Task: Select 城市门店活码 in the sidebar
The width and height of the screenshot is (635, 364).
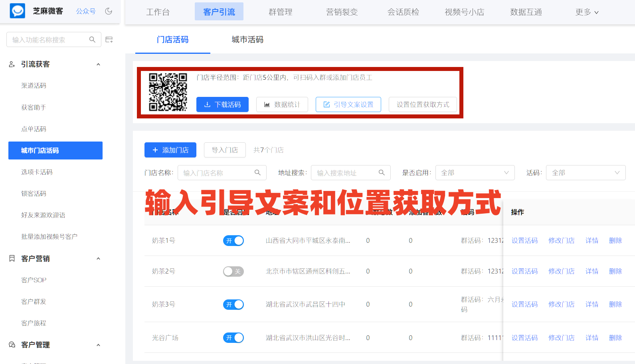Action: point(55,150)
